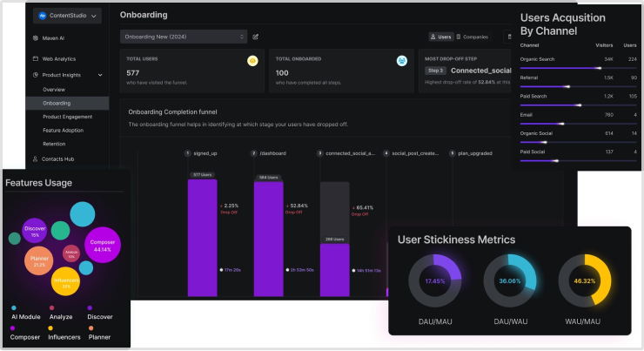This screenshot has width=644, height=351.
Task: Click the signed_up purple funnel bar
Action: click(x=203, y=238)
